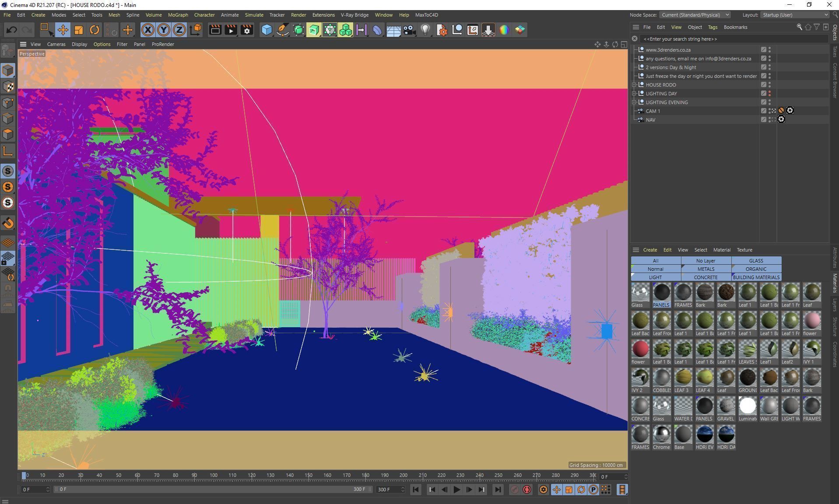The width and height of the screenshot is (839, 504).
Task: Switch to the Takes side tab
Action: click(x=835, y=52)
